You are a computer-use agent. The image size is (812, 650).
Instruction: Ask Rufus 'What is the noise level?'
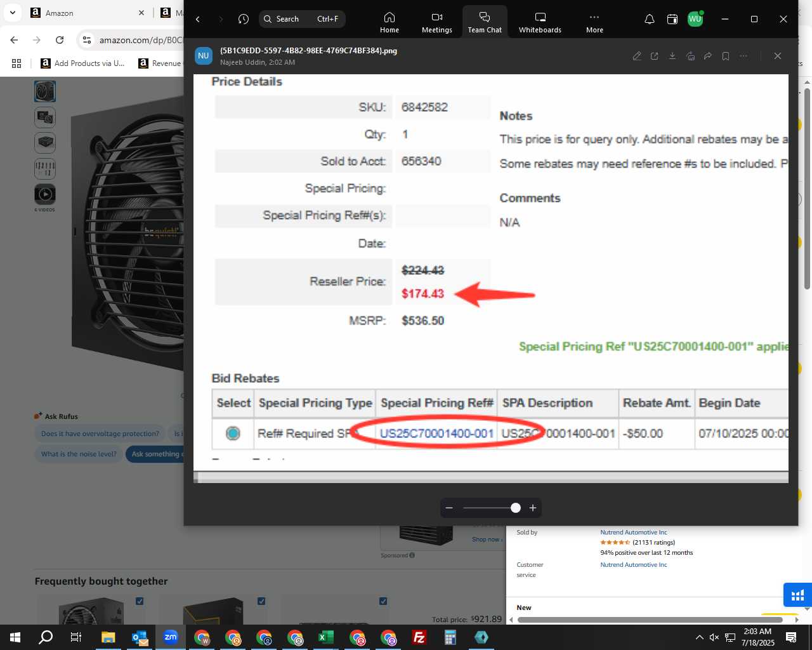(79, 454)
